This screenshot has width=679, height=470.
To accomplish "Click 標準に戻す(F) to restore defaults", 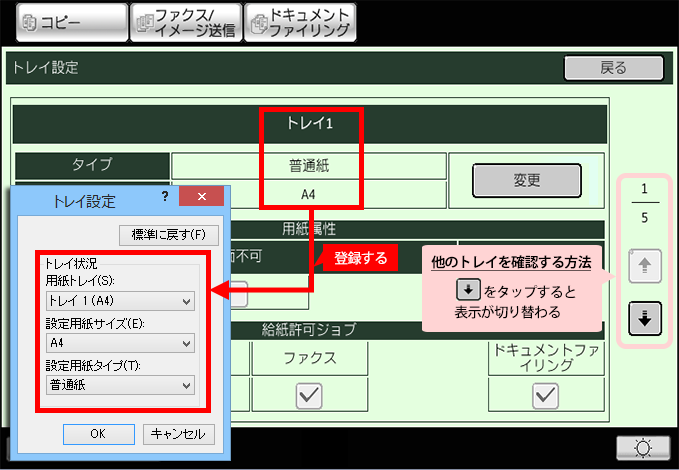I will click(168, 235).
